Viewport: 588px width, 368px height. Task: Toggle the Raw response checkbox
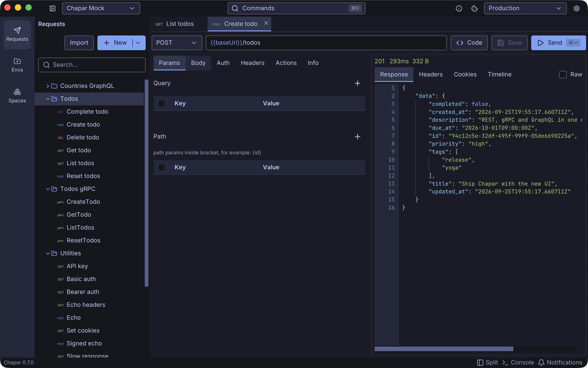pos(563,74)
